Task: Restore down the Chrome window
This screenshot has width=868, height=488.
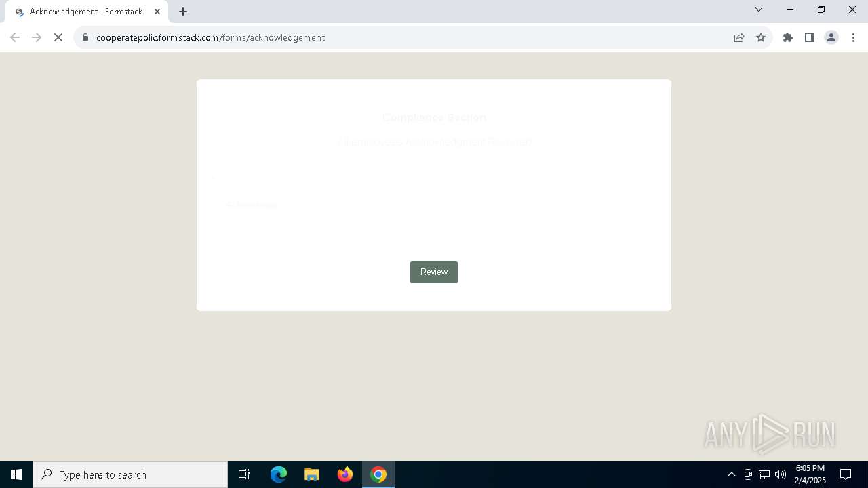Action: (x=821, y=9)
